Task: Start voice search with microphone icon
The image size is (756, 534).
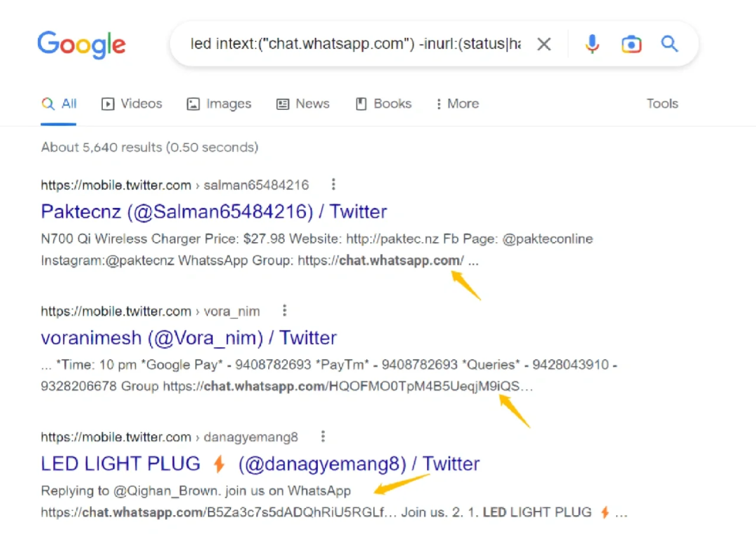Action: tap(592, 45)
